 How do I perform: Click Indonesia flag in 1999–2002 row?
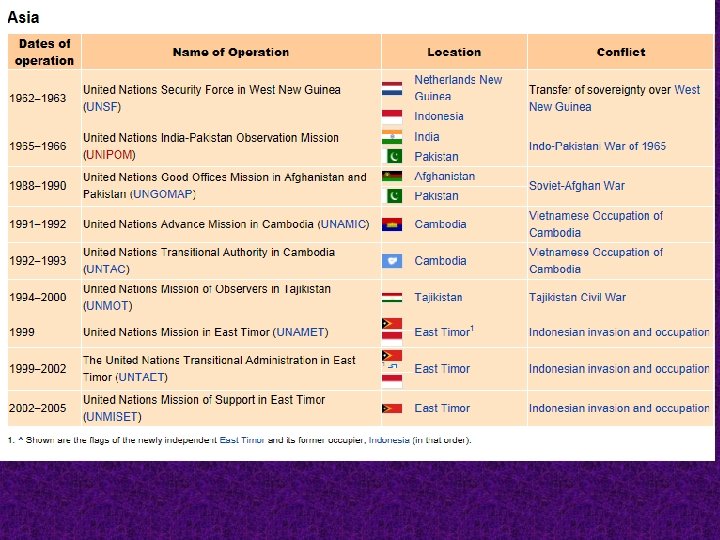point(392,381)
